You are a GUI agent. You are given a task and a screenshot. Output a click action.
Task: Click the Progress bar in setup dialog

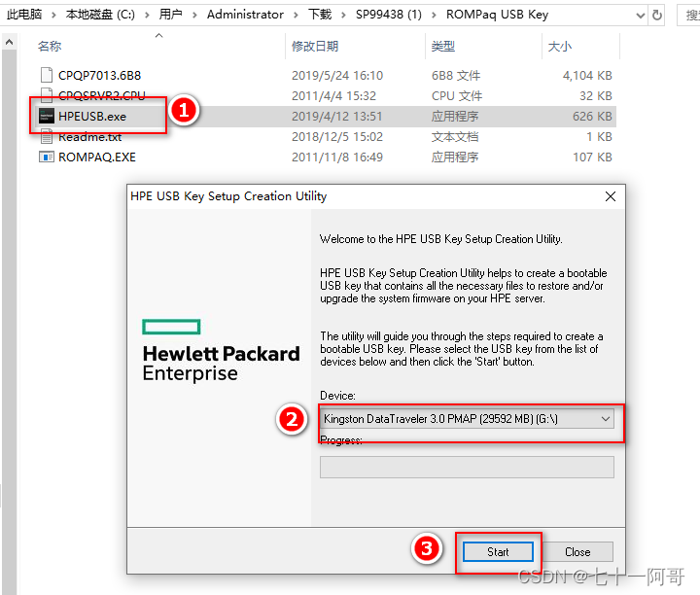(x=467, y=467)
